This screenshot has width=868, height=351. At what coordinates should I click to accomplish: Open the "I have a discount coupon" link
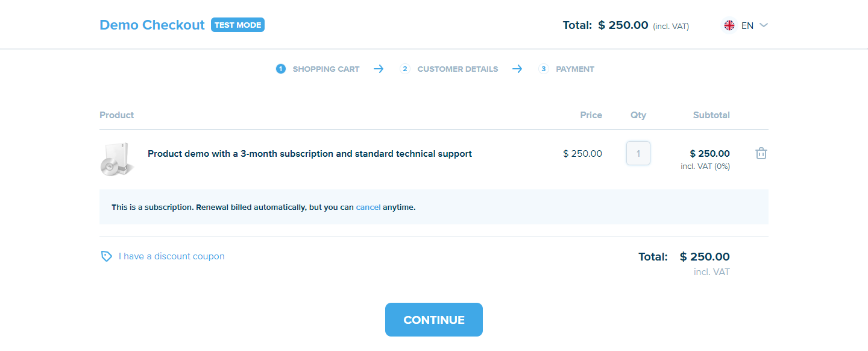coord(171,256)
